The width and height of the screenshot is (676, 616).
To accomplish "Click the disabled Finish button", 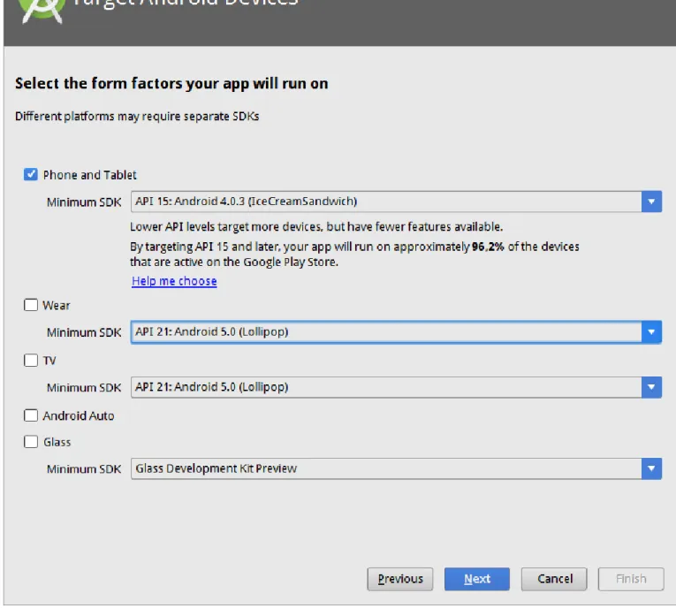I will [631, 579].
